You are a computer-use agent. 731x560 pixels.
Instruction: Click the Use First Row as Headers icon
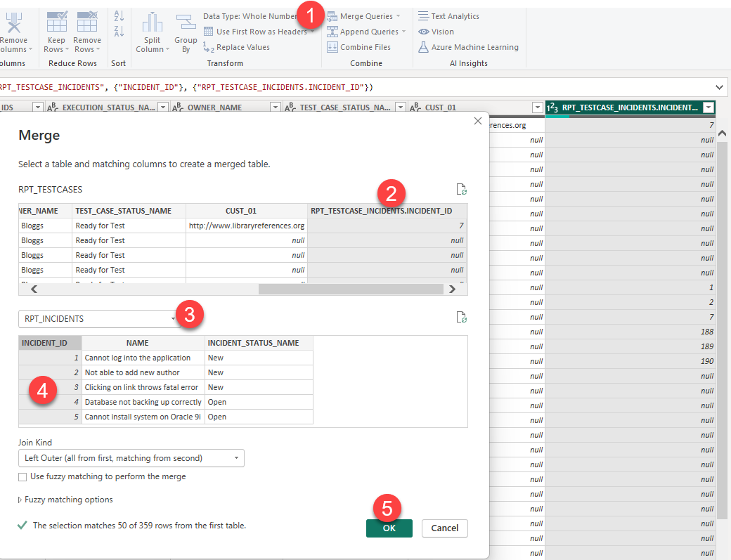208,32
